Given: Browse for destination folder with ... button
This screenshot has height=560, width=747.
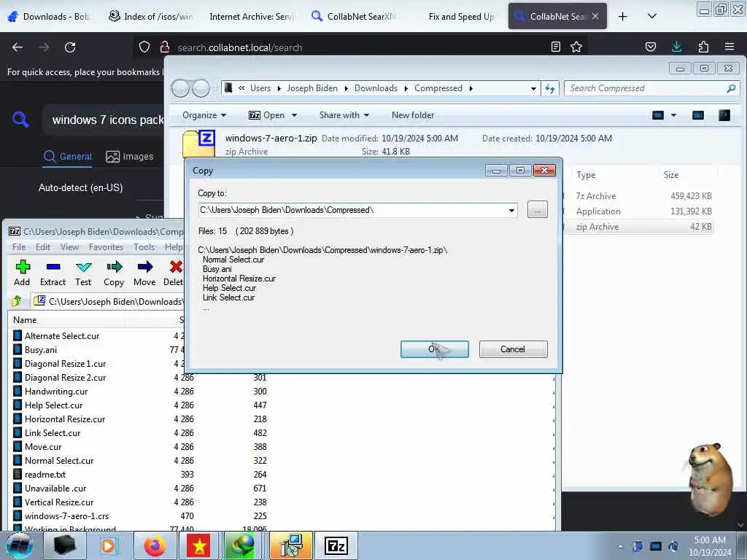Looking at the screenshot, I should coord(538,210).
